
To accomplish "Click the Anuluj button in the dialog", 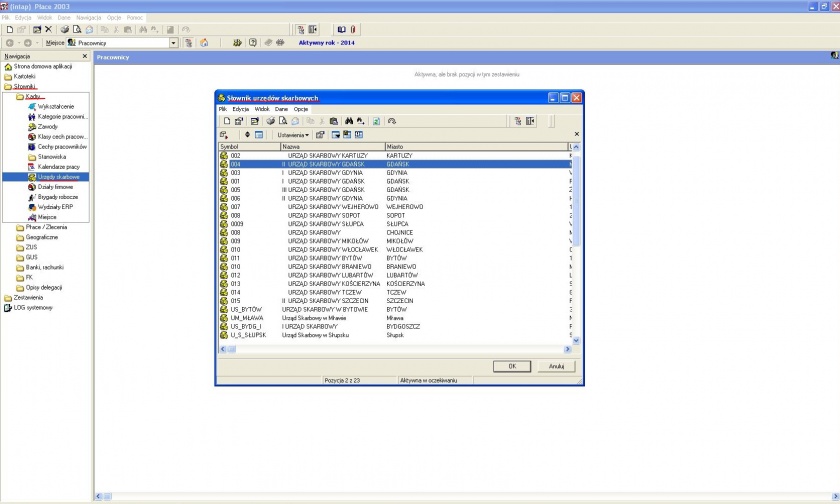I will click(557, 366).
